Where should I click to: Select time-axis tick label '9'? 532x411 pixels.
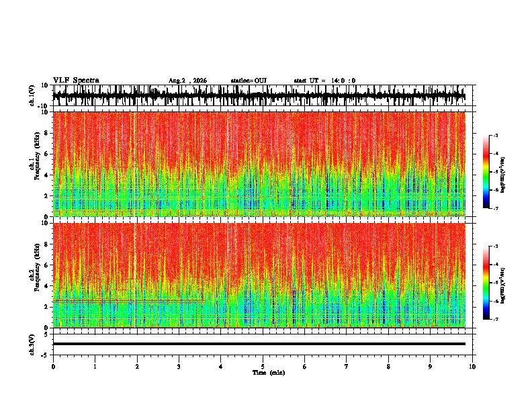(430, 367)
